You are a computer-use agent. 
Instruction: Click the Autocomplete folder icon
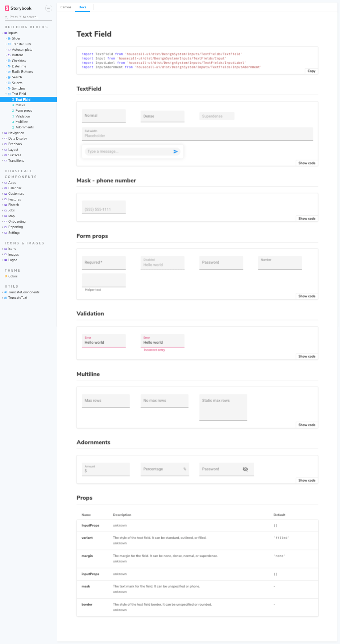(9, 50)
